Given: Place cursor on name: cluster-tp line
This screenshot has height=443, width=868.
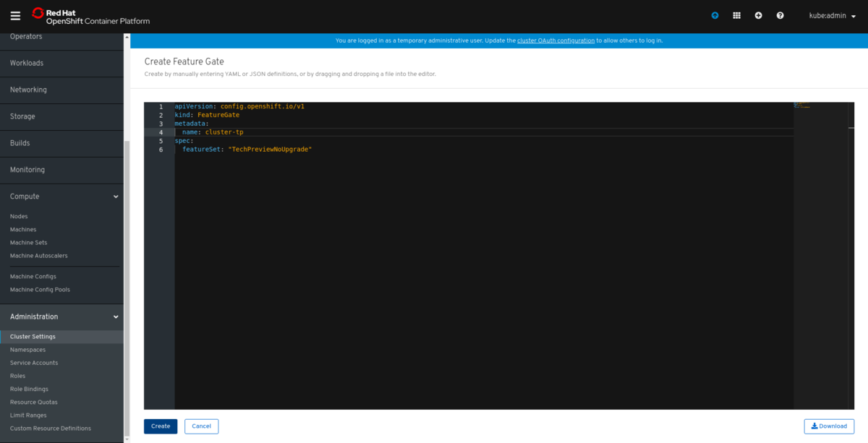Looking at the screenshot, I should (x=213, y=132).
